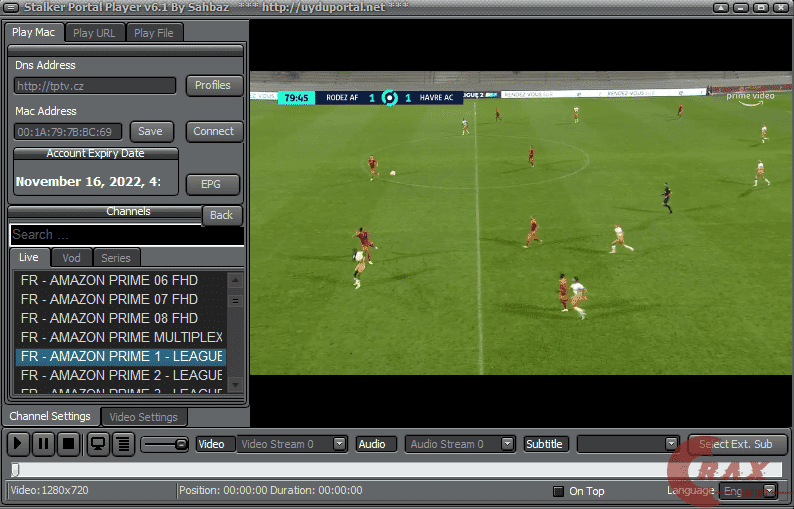Image resolution: width=794 pixels, height=509 pixels.
Task: Click the video playback area
Action: pyautogui.click(x=522, y=223)
